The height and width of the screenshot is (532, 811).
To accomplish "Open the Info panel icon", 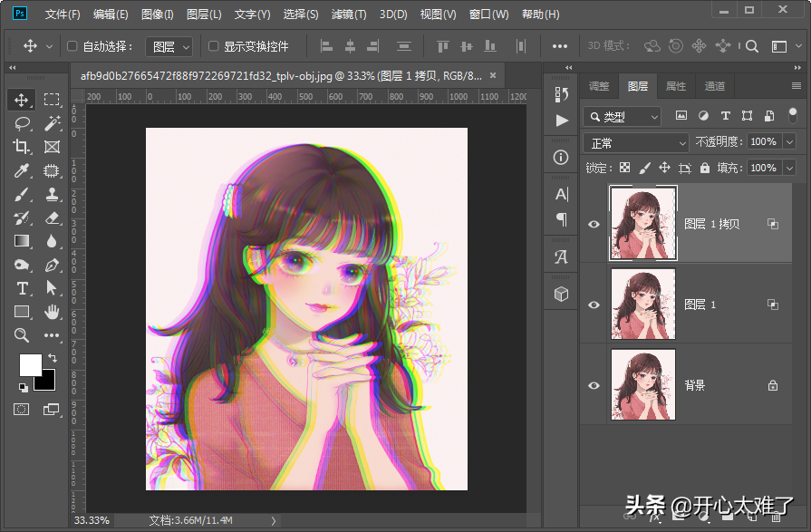I will click(x=561, y=158).
